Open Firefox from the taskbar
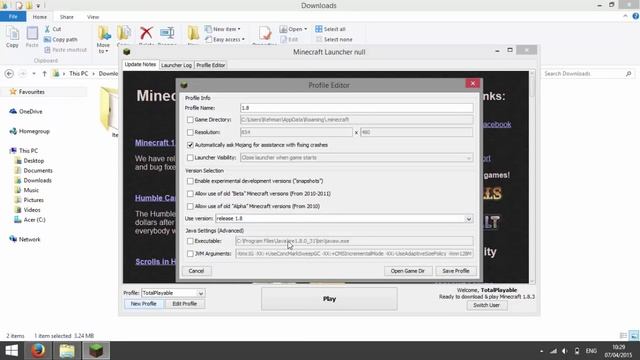 (38, 351)
